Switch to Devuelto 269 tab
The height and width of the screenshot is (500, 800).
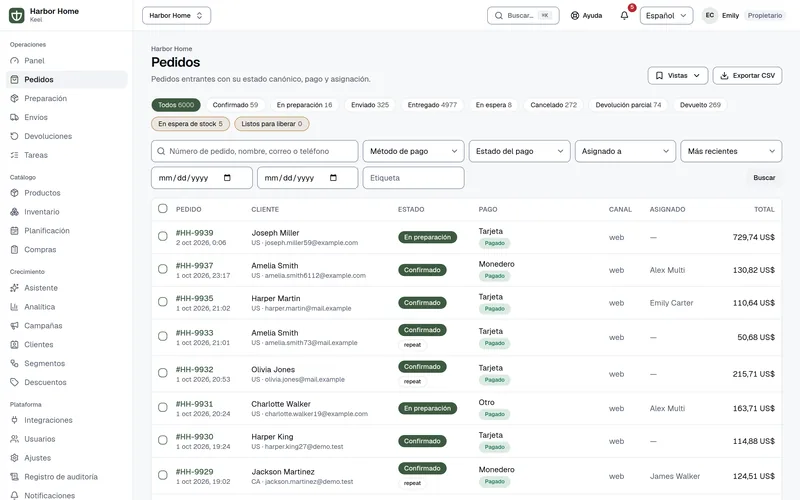pos(700,105)
